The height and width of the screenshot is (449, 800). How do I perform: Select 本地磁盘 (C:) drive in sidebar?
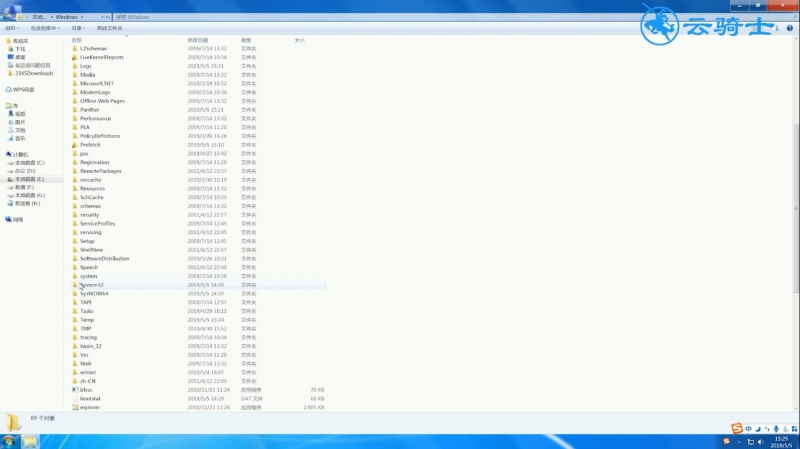27,163
